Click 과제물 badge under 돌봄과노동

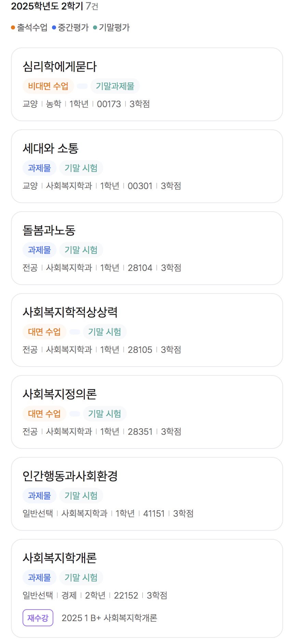pyautogui.click(x=39, y=250)
